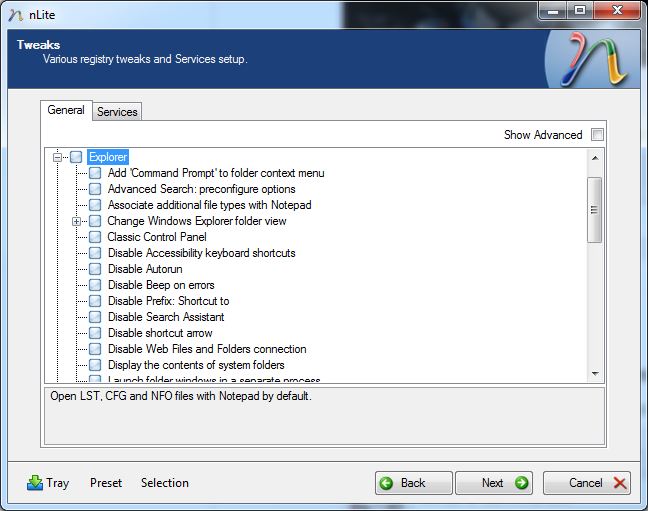
Task: Check Change Windows Explorer folder view box
Action: coord(95,221)
